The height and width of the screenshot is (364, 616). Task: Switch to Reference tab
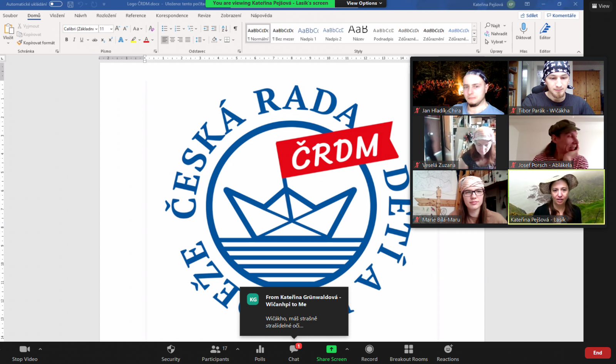pyautogui.click(x=136, y=15)
